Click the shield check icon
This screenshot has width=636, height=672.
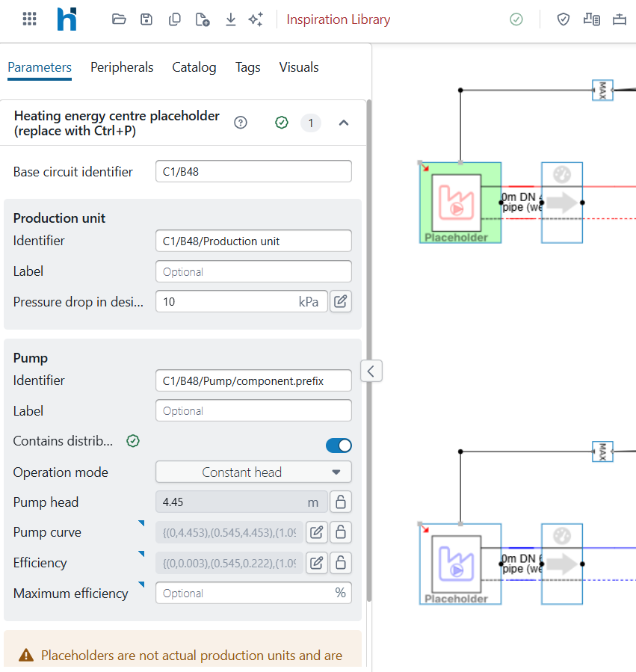564,19
